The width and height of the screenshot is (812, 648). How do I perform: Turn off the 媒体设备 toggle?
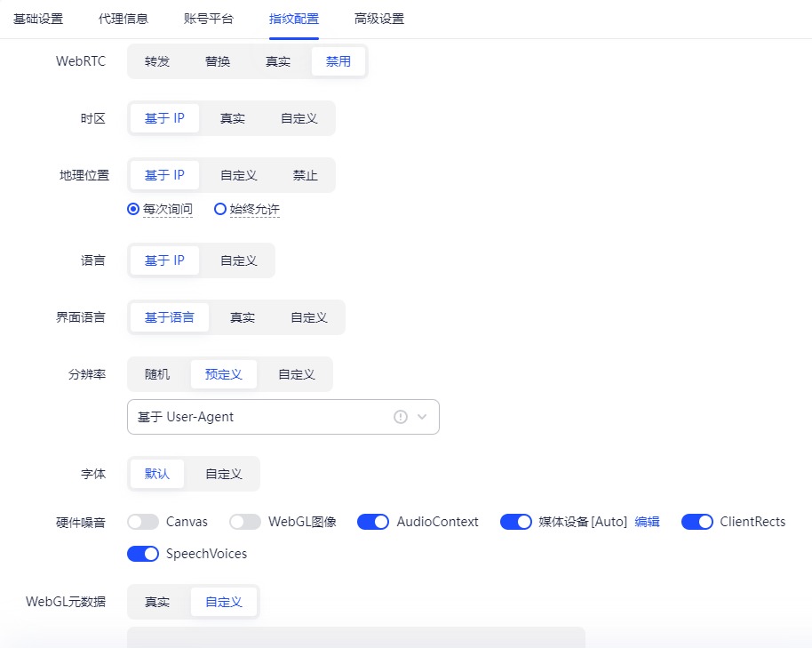tap(516, 522)
